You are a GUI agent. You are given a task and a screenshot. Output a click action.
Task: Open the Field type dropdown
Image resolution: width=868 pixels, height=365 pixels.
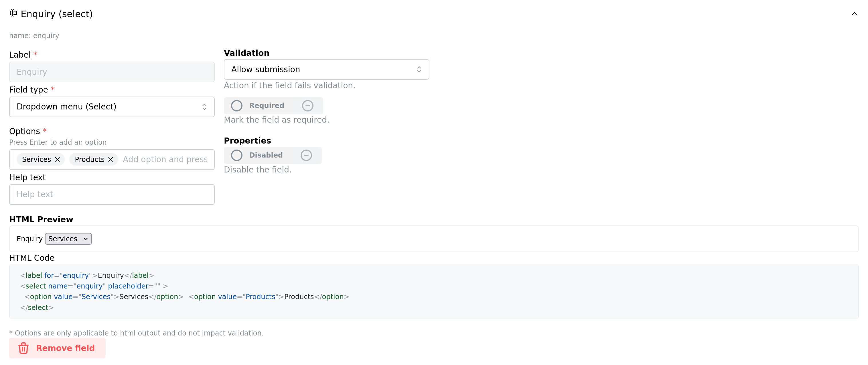(x=112, y=107)
